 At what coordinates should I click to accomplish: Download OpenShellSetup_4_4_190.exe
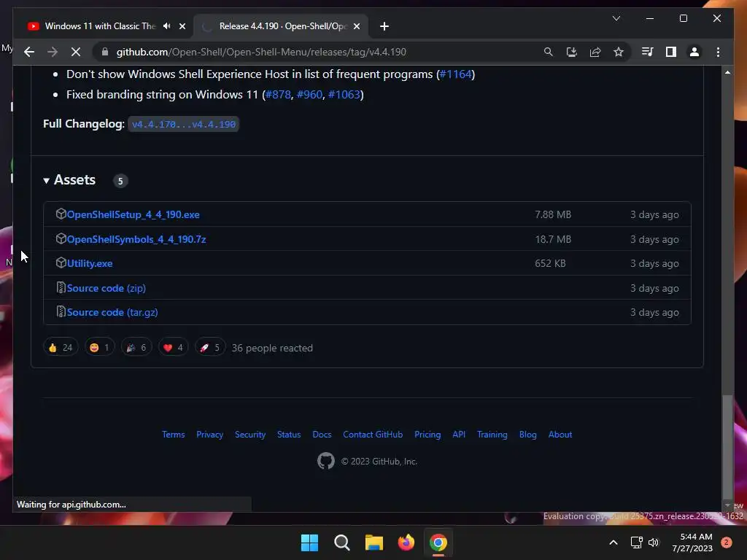pos(133,215)
